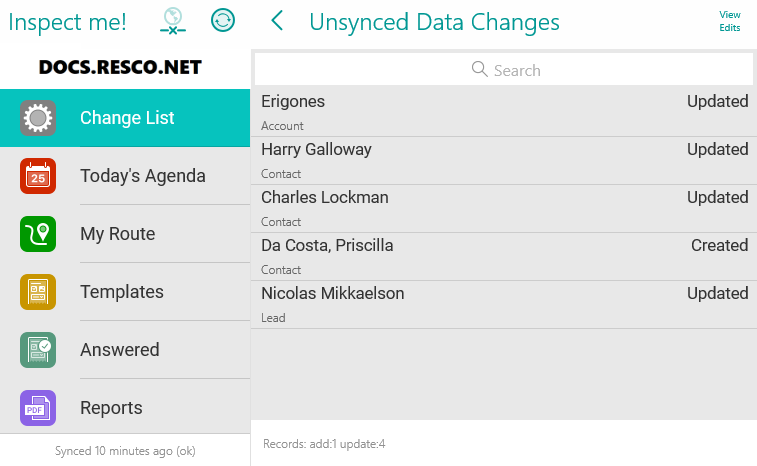Select Today's Agenda menu item
This screenshot has width=757, height=466.
(143, 176)
